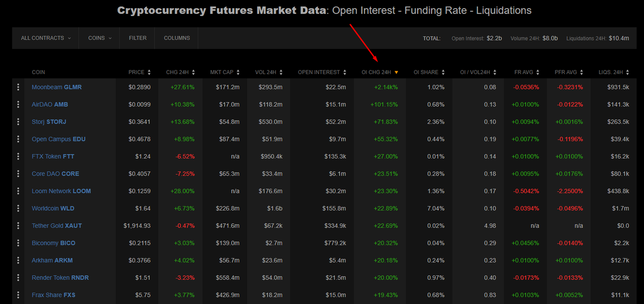Open row options menu for Tether Gold XAUT
This screenshot has width=644, height=304.
pos(18,226)
